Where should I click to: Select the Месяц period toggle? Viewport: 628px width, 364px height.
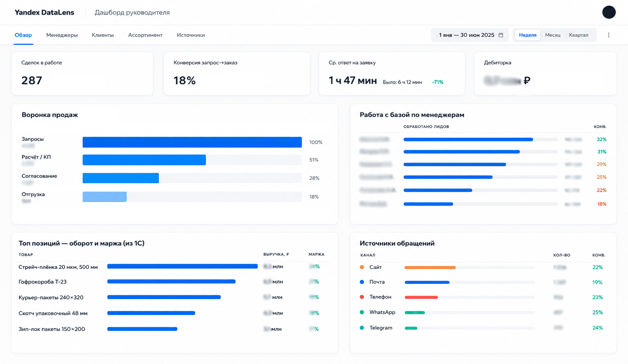coord(553,35)
